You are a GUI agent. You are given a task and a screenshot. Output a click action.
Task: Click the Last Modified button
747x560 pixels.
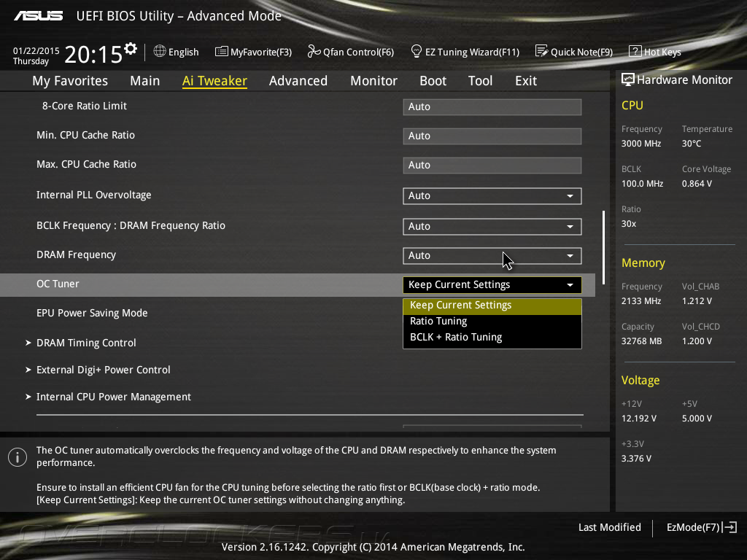click(x=609, y=527)
